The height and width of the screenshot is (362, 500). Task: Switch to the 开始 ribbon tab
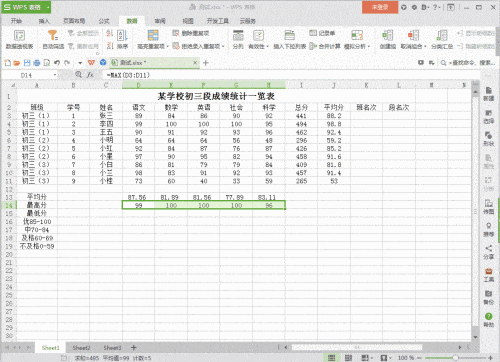coord(16,21)
